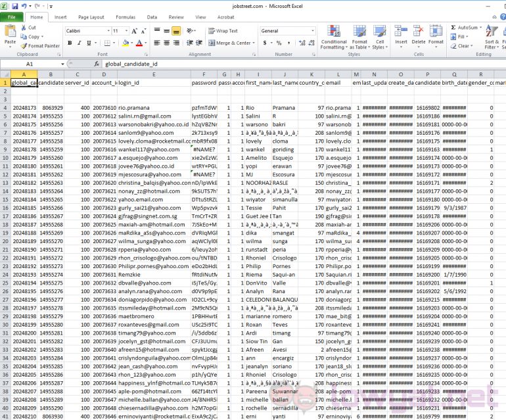Open the Calibri font name dropdown

(x=108, y=31)
